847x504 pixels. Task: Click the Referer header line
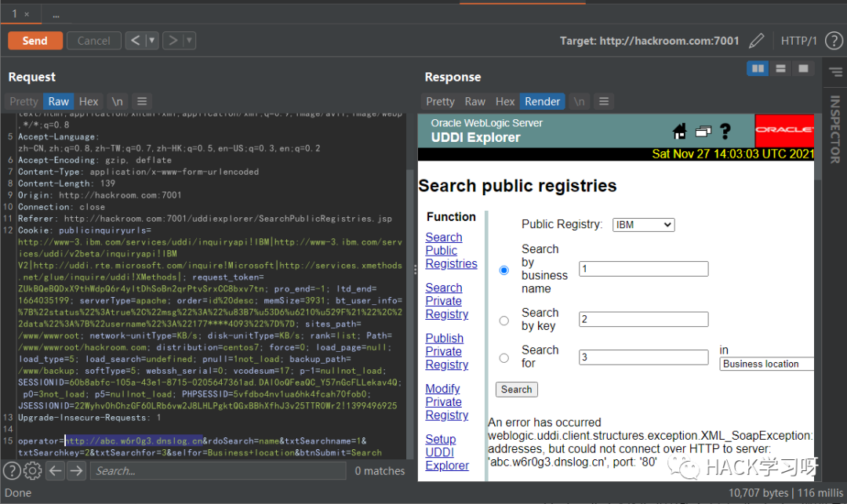click(205, 219)
